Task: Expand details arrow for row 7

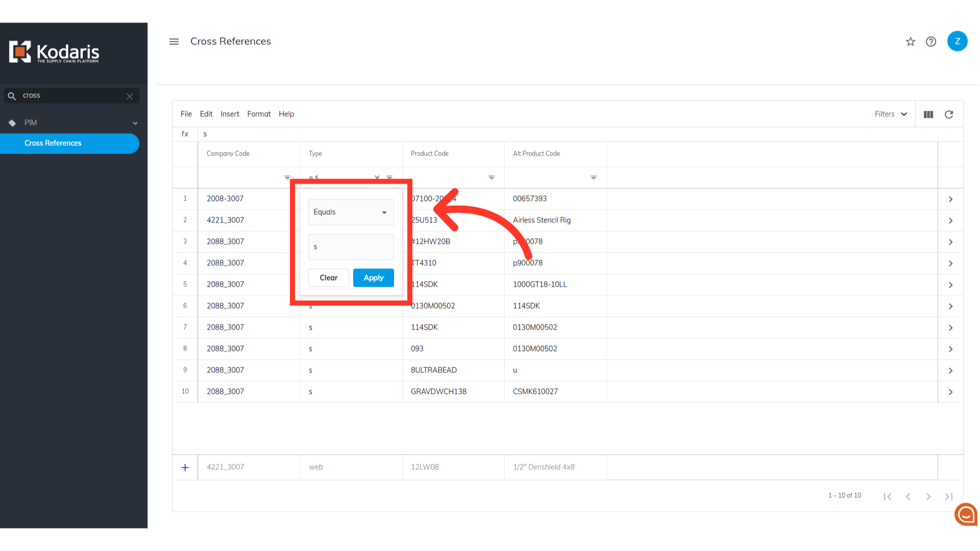Action: 950,328
